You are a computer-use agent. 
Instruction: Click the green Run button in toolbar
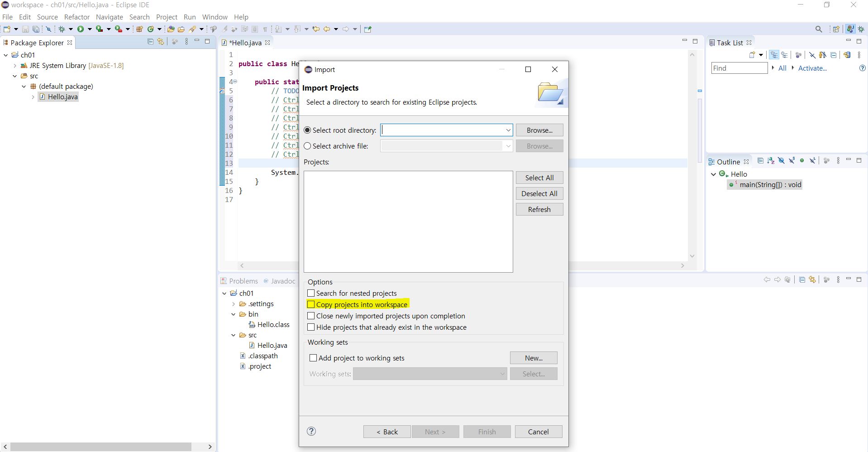pyautogui.click(x=81, y=29)
